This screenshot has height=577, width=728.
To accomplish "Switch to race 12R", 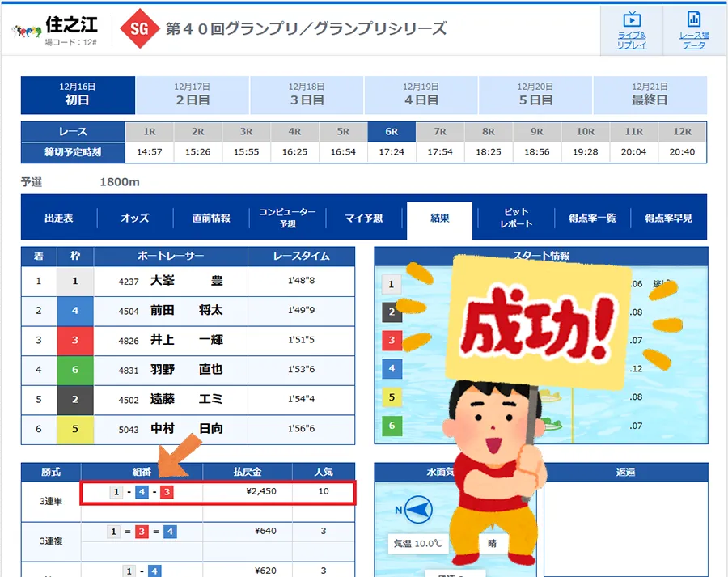I will click(x=682, y=131).
